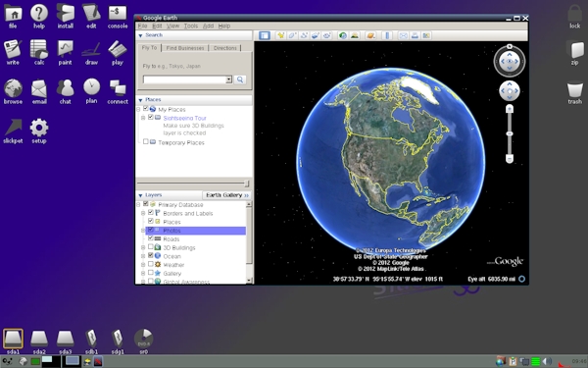
Task: Open the View menu
Action: click(172, 26)
